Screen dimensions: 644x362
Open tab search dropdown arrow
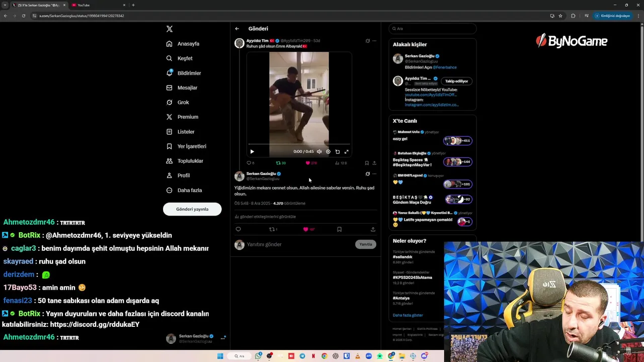point(5,5)
